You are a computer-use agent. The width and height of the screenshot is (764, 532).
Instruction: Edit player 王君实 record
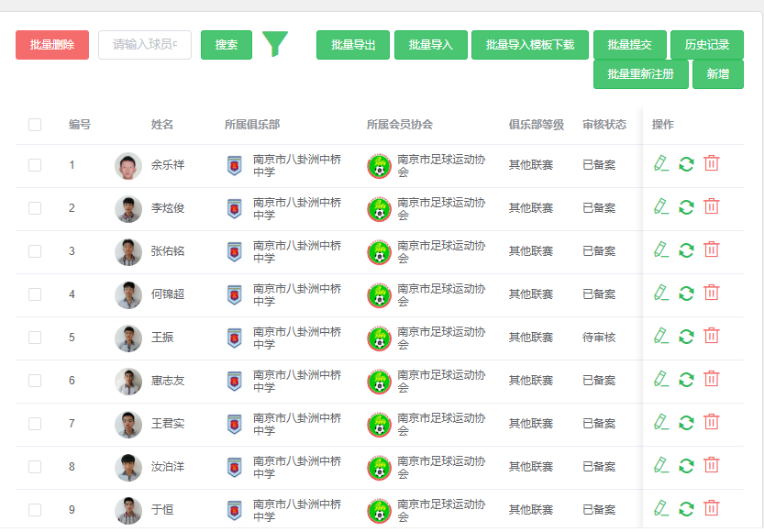(660, 422)
